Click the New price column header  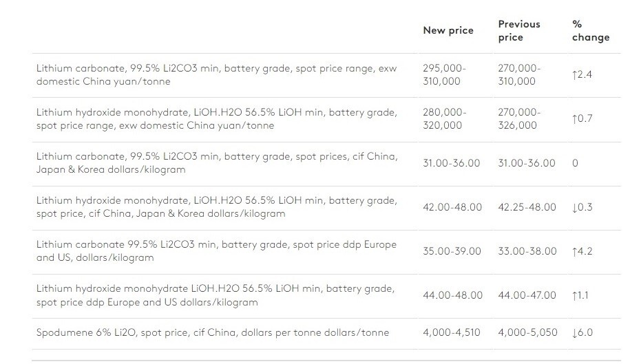448,30
